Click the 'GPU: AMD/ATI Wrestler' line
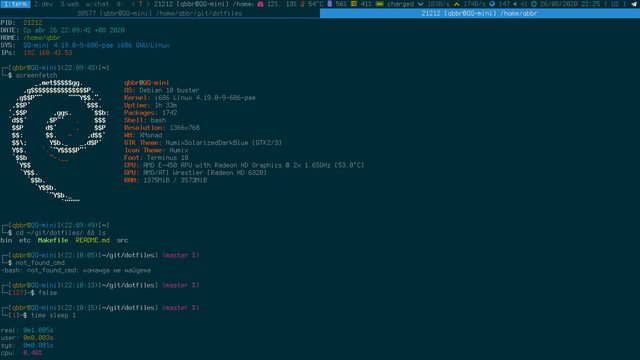640x360 pixels. click(x=196, y=173)
